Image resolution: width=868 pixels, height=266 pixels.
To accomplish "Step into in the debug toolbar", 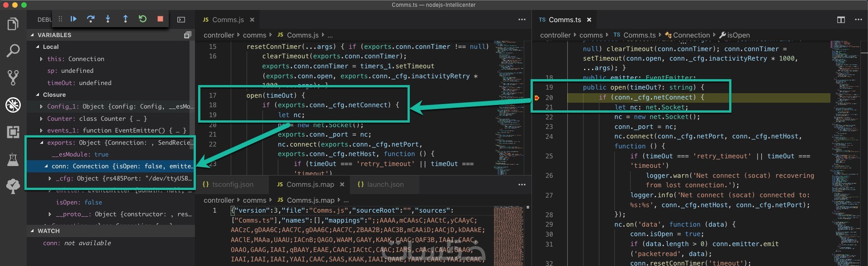I will 108,19.
